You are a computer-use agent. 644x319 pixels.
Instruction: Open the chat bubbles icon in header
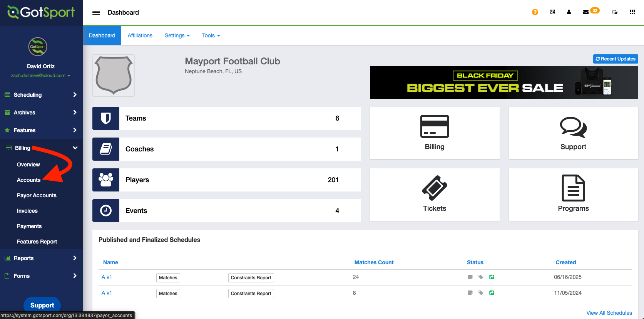(x=614, y=12)
